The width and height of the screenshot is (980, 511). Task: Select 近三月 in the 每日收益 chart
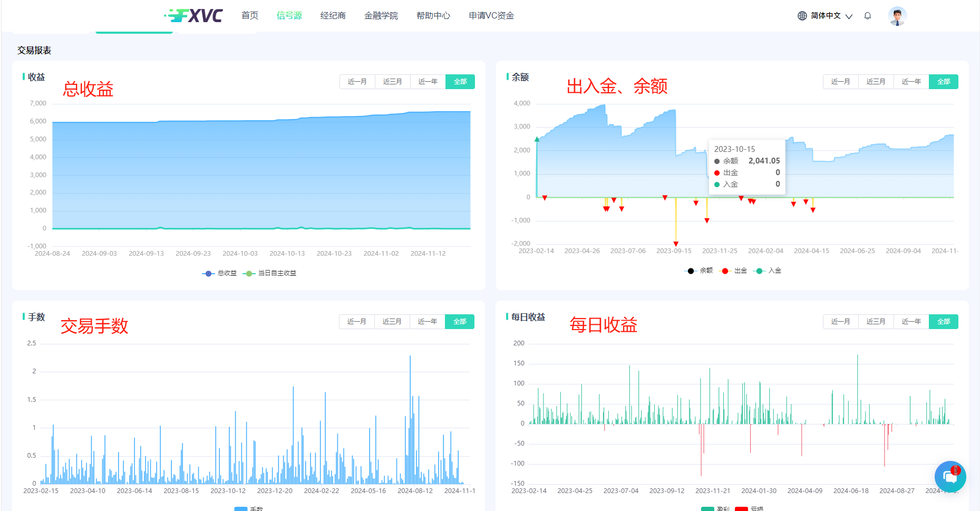876,322
